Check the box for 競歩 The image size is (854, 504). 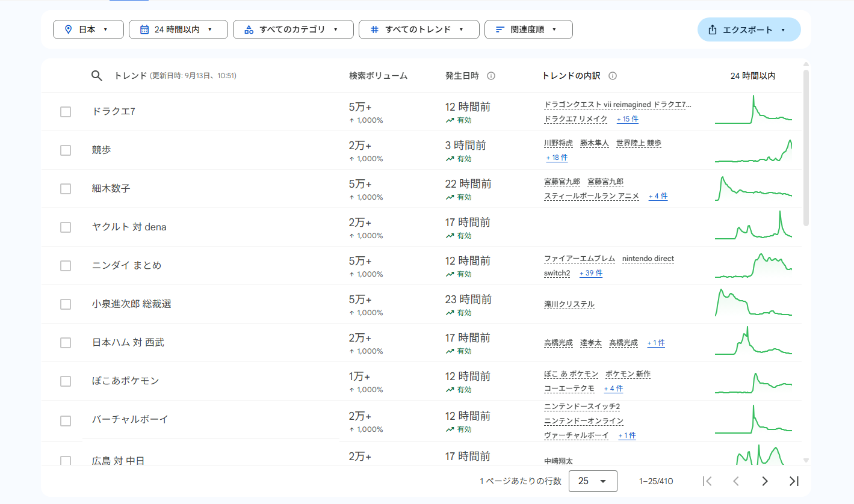click(x=66, y=150)
